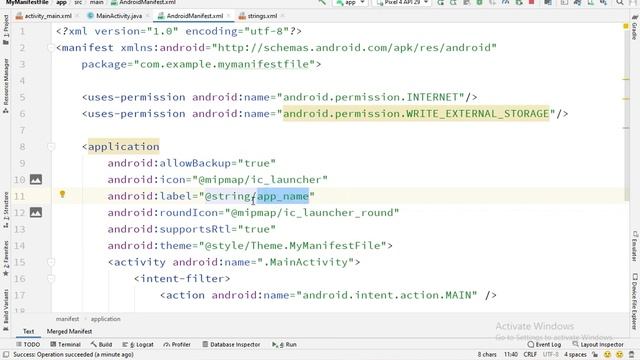Click the Debug app bug icon
Screen dimensions: 640x360
tap(480, 2)
